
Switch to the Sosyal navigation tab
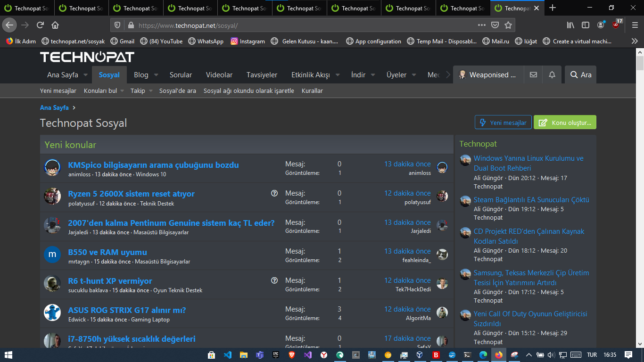109,75
